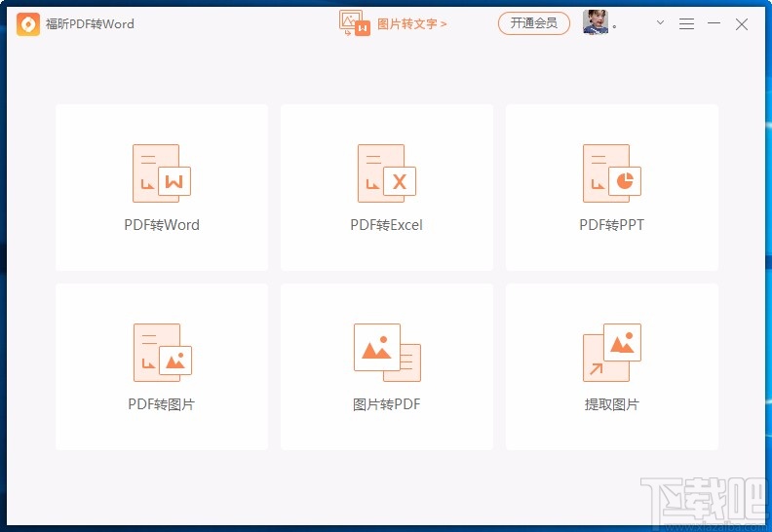Click the image-to-text icon in title bar
The image size is (772, 532).
click(355, 23)
